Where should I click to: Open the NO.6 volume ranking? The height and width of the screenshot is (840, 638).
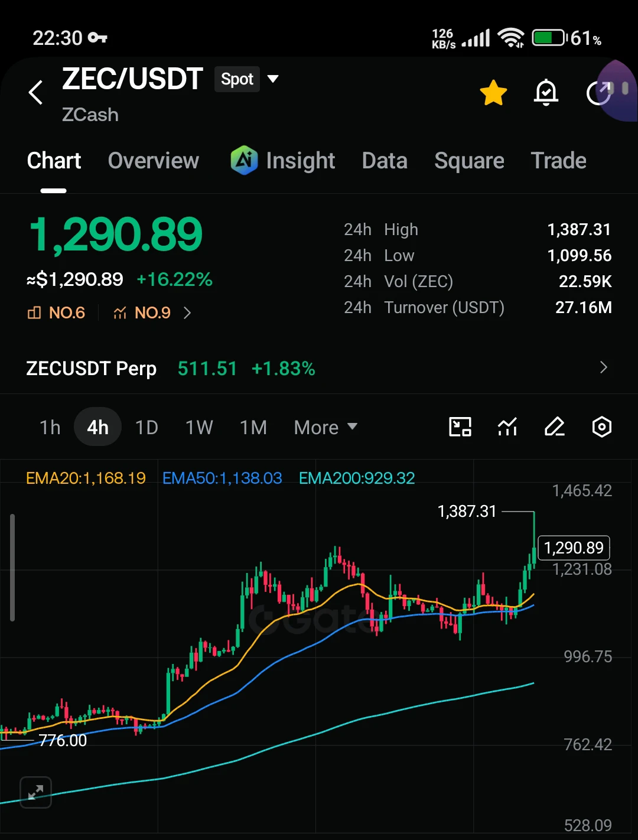[x=57, y=312]
